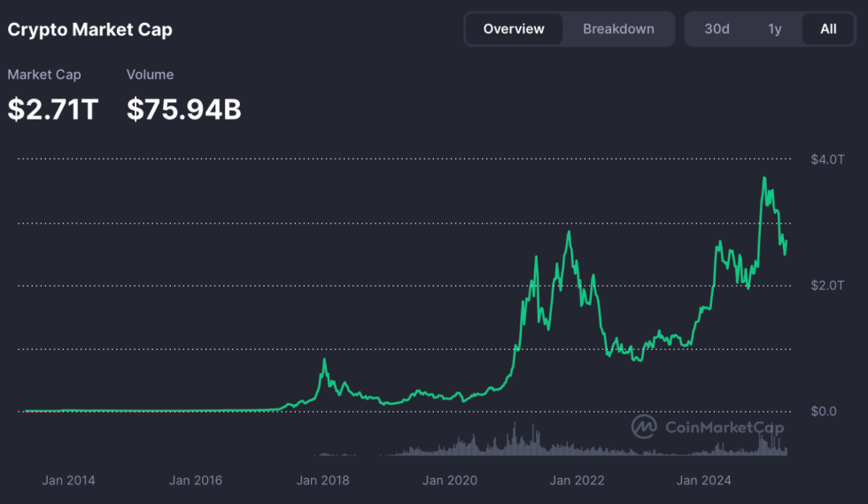Show the All time range
This screenshot has width=868, height=504.
pyautogui.click(x=828, y=28)
